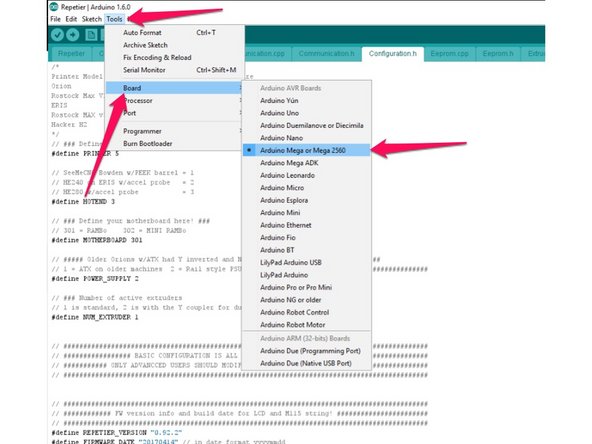
Task: Select Arduino Fio board
Action: tap(306, 237)
